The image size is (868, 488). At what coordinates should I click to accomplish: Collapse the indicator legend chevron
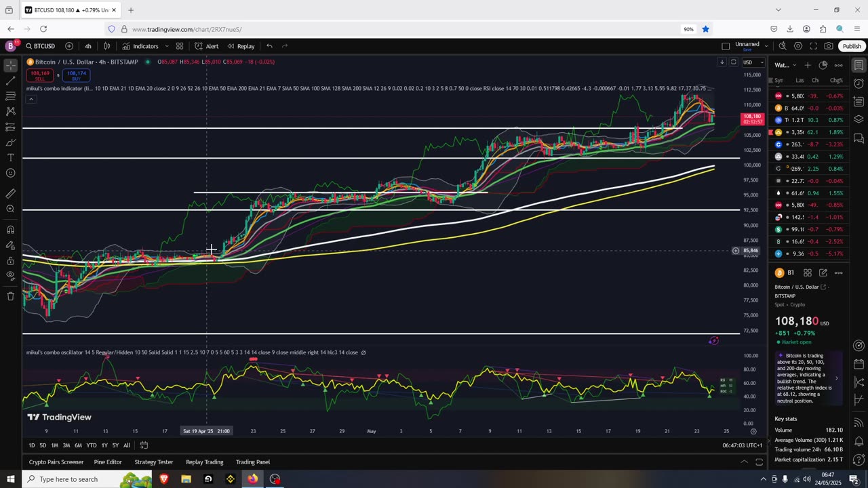pyautogui.click(x=31, y=99)
